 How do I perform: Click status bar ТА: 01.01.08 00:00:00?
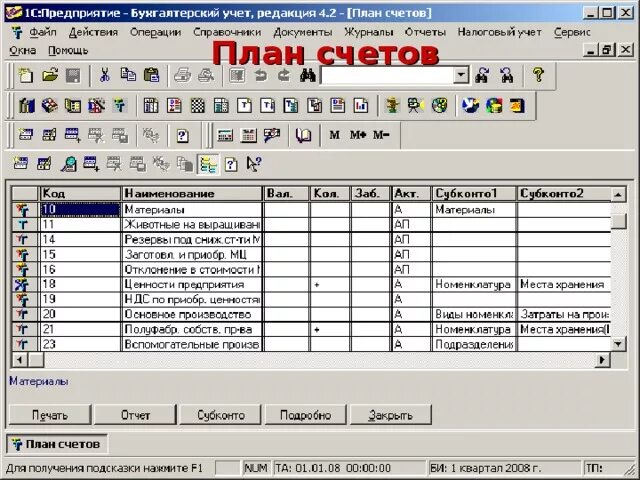[x=350, y=468]
